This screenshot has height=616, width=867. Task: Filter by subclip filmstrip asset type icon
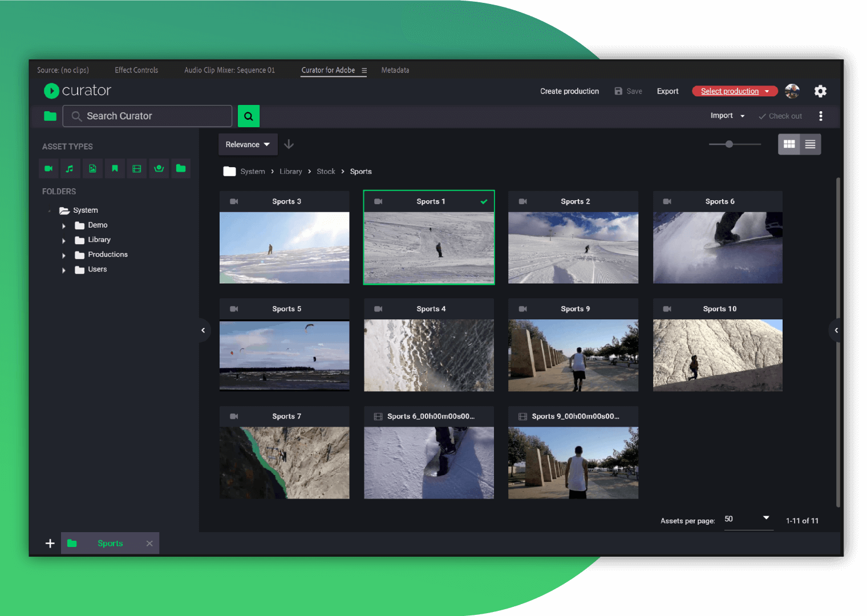(137, 168)
